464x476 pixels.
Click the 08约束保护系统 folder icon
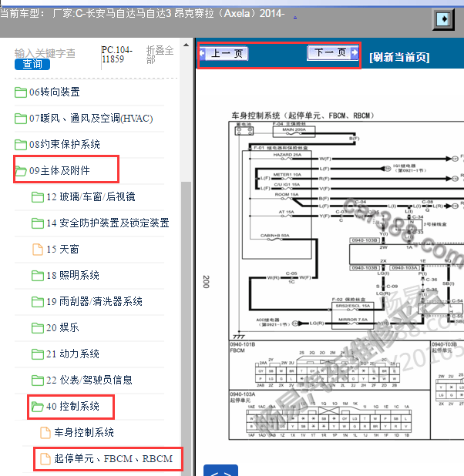coord(21,145)
